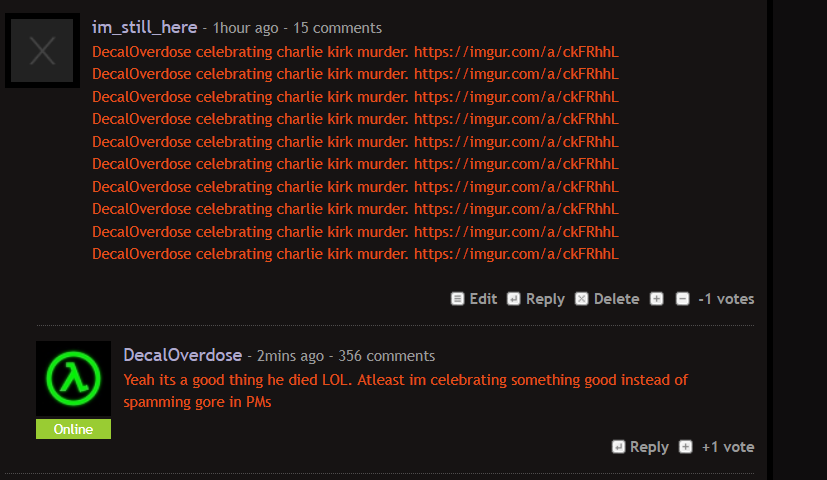Visit the DecalOverdose username profile link

point(182,355)
